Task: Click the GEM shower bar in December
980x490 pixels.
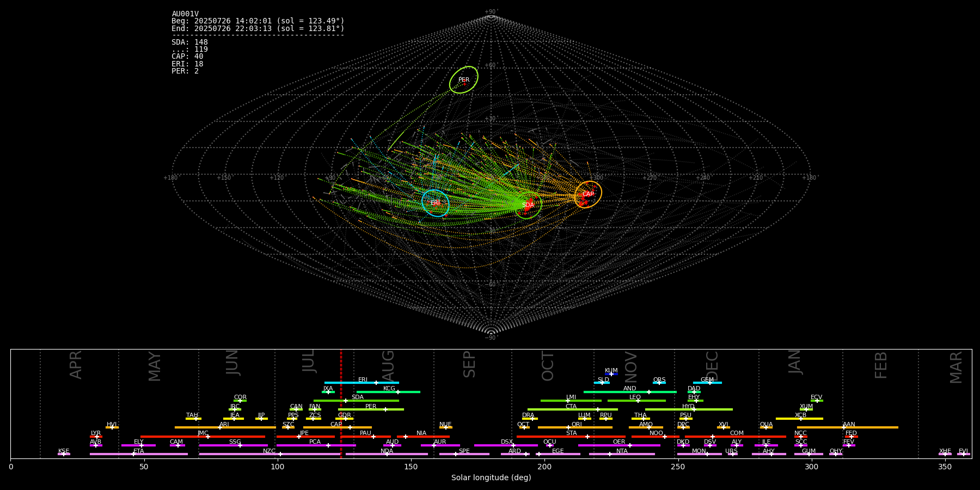Action: pos(707,383)
